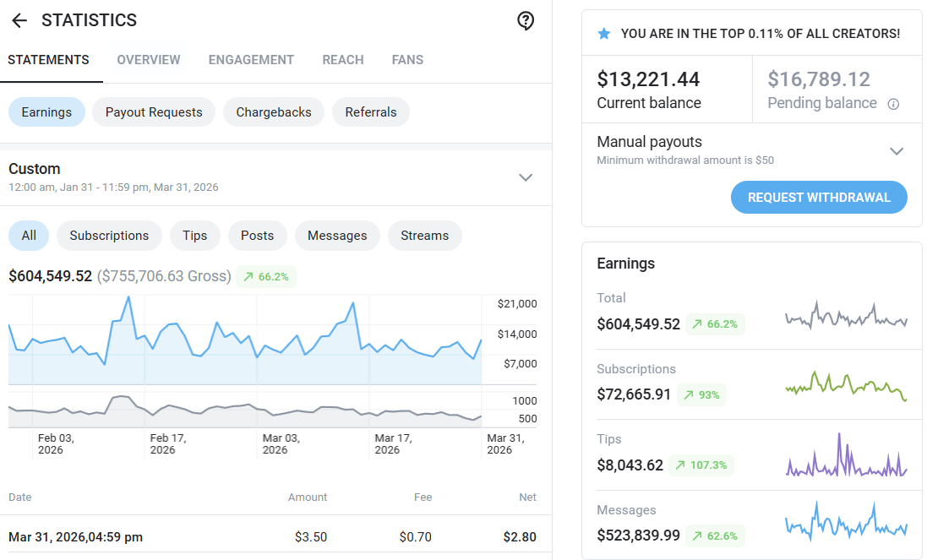Click the Tips 107.3% growth badge
927x560 pixels.
[701, 465]
